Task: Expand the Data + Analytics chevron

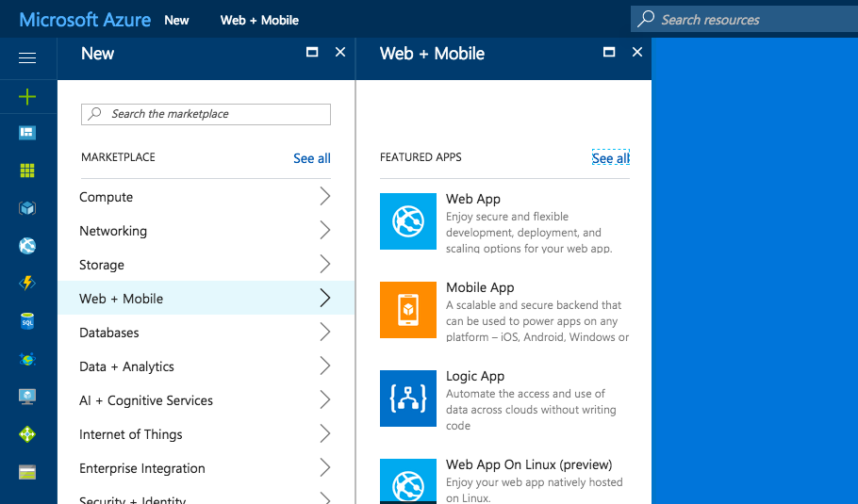Action: [x=325, y=366]
